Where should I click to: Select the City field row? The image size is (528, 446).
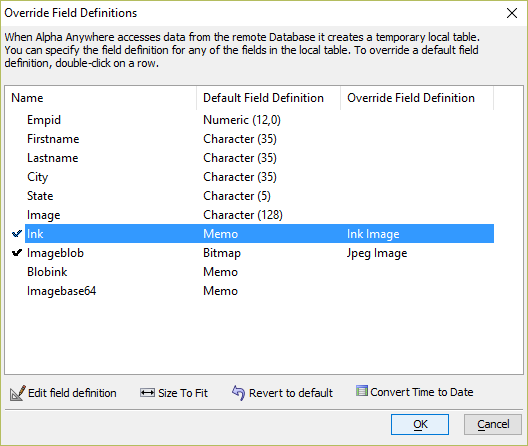click(x=259, y=177)
